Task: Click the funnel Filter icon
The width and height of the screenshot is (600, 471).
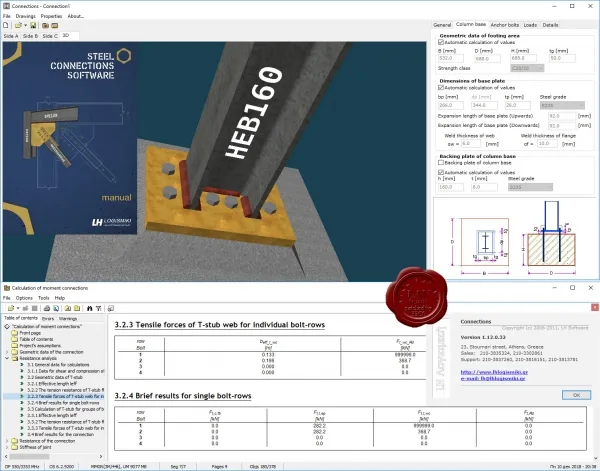Action: tap(99, 308)
